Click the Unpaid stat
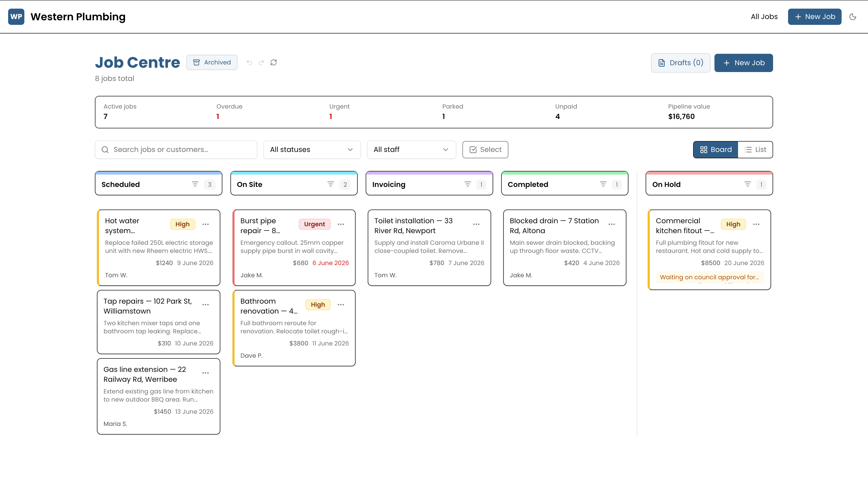The height and width of the screenshot is (483, 868). pos(566,111)
